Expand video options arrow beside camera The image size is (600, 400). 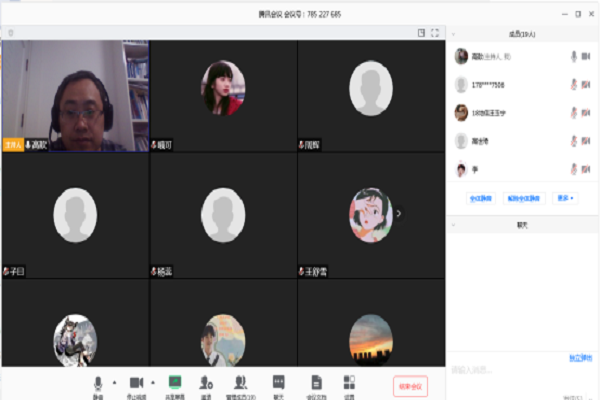click(153, 382)
